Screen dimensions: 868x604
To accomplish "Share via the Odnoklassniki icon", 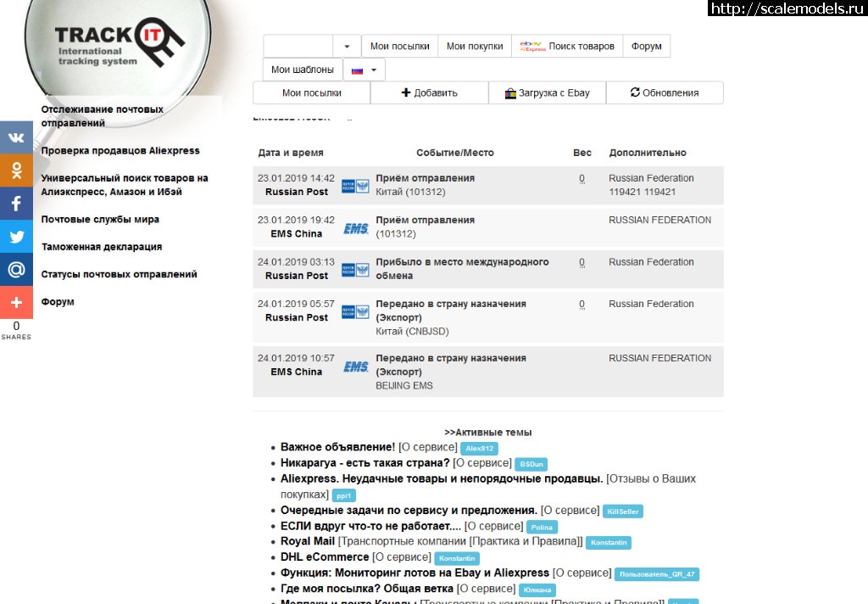I will point(16,171).
